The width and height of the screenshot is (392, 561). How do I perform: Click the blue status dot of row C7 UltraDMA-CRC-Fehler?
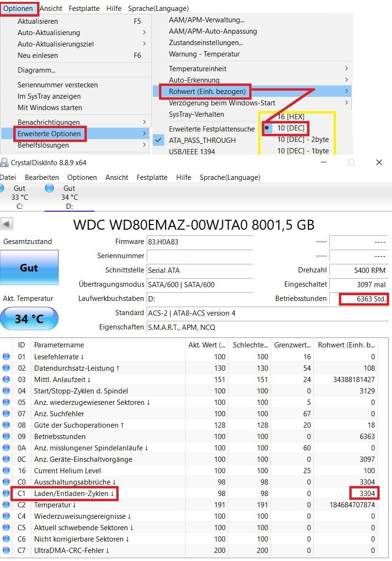point(6,550)
